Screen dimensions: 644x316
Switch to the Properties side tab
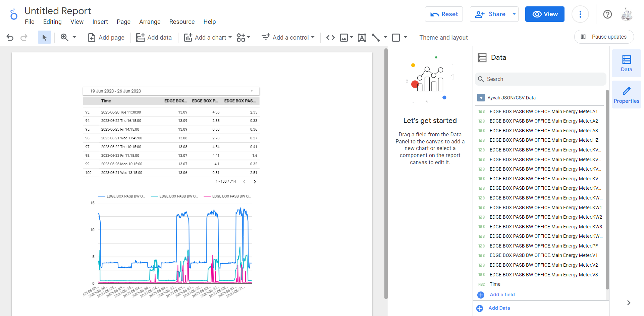[626, 95]
